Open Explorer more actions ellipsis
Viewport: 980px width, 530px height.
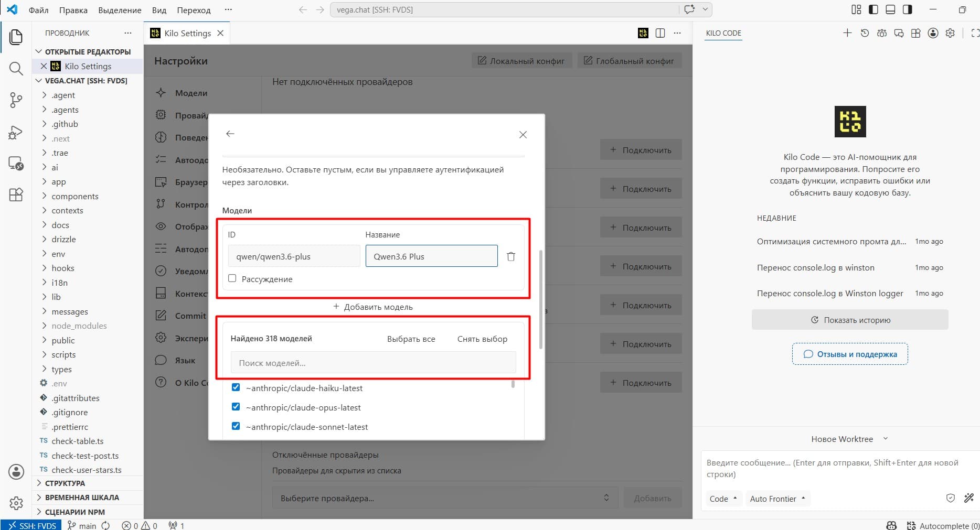tap(128, 33)
